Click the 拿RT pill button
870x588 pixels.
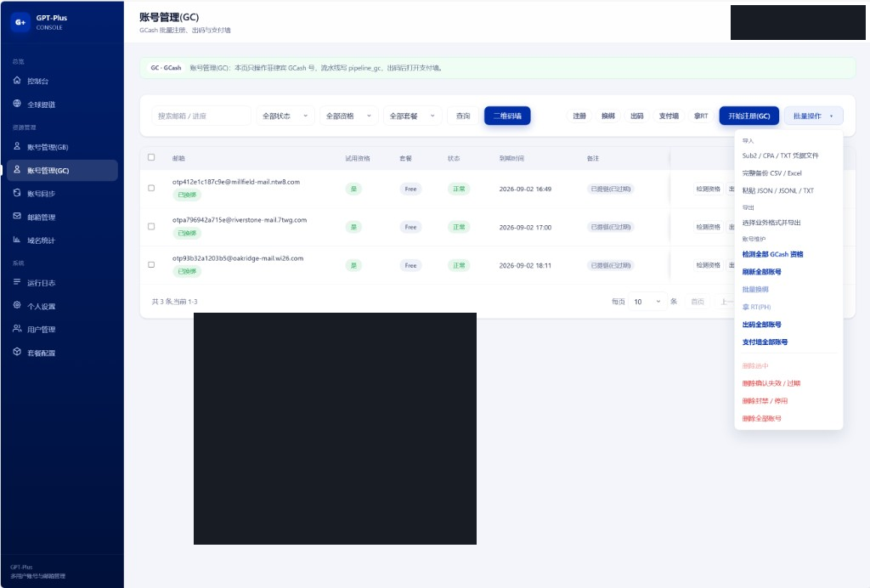click(701, 116)
